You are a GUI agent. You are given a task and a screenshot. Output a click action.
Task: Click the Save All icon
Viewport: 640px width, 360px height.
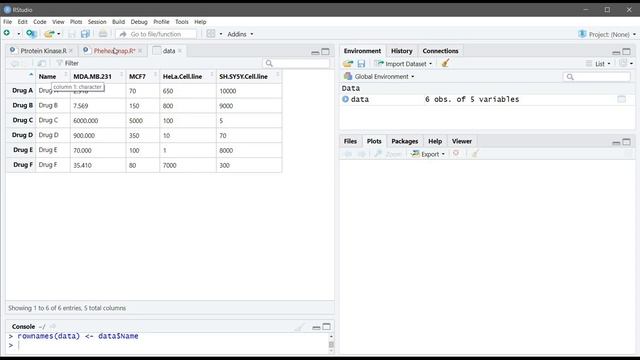85,34
